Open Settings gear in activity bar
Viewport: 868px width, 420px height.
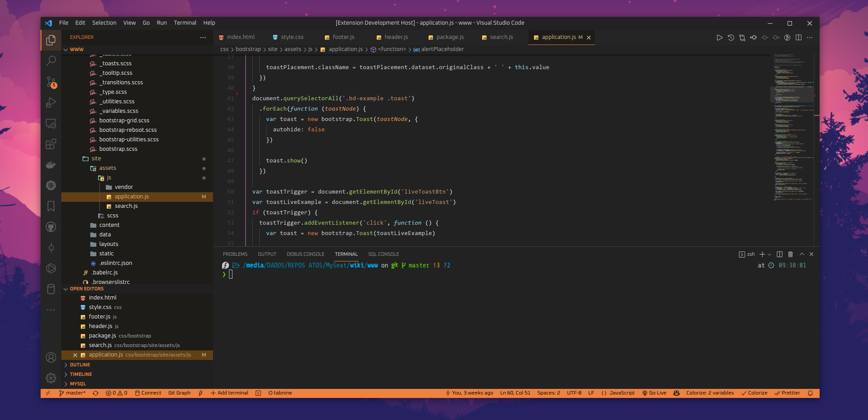click(51, 378)
